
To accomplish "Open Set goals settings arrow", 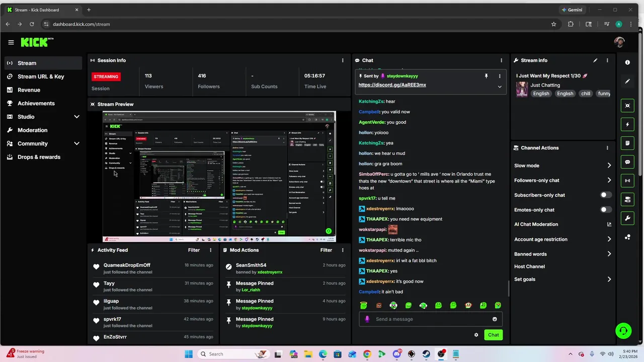I will (609, 279).
